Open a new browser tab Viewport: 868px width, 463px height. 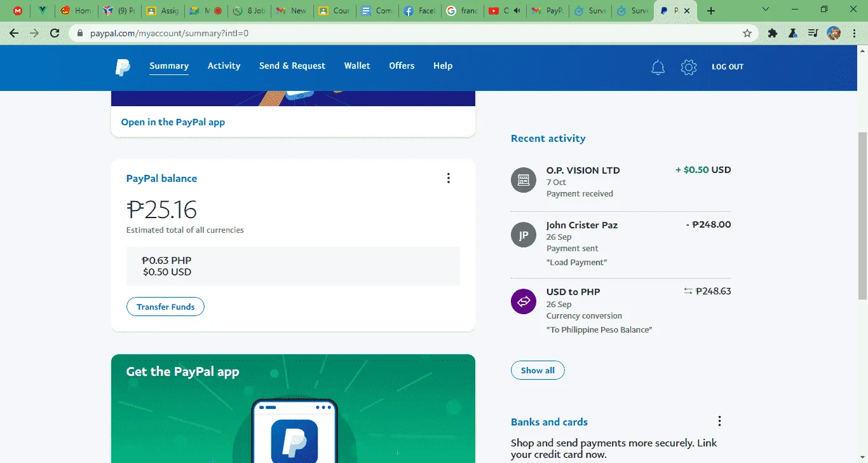711,11
